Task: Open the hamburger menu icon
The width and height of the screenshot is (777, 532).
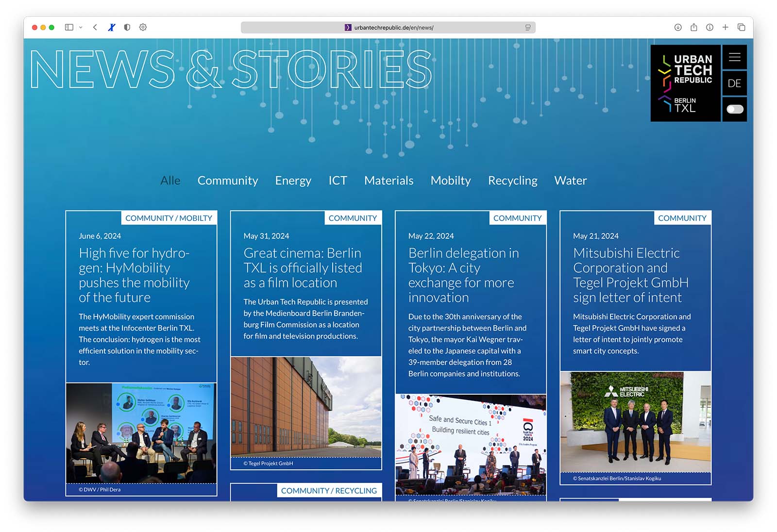Action: [x=735, y=57]
